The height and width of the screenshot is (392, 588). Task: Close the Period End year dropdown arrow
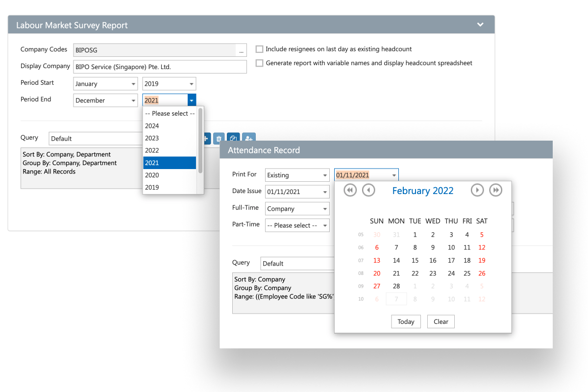click(192, 100)
